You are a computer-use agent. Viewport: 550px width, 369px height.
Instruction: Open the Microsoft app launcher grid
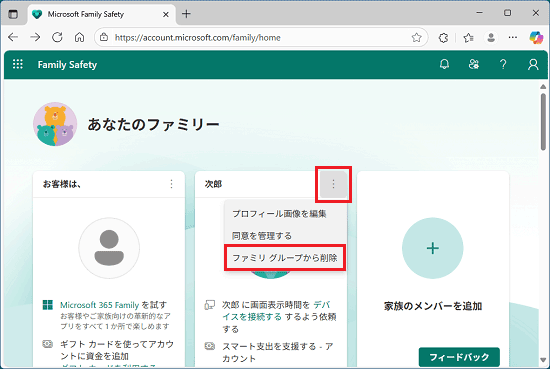(x=18, y=64)
